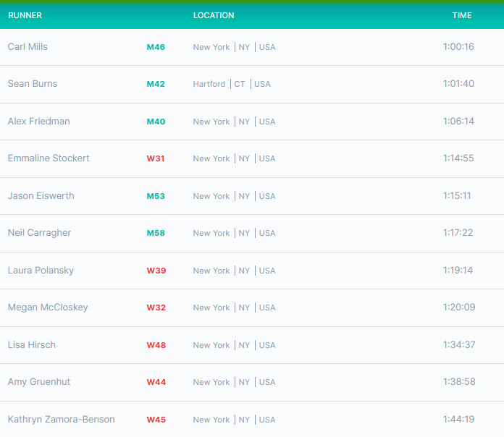Click the M53 age group tag
Viewport: 504px width, 437px height.
156,196
